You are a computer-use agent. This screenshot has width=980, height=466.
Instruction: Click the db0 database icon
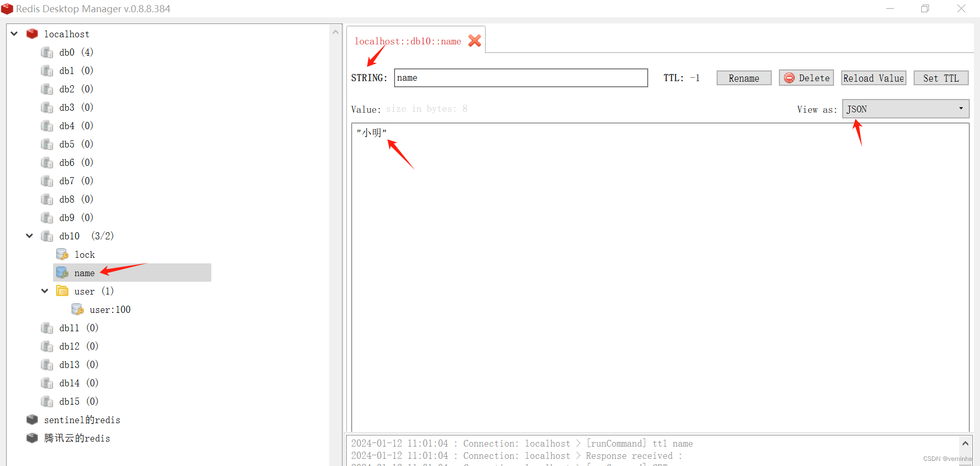[47, 52]
